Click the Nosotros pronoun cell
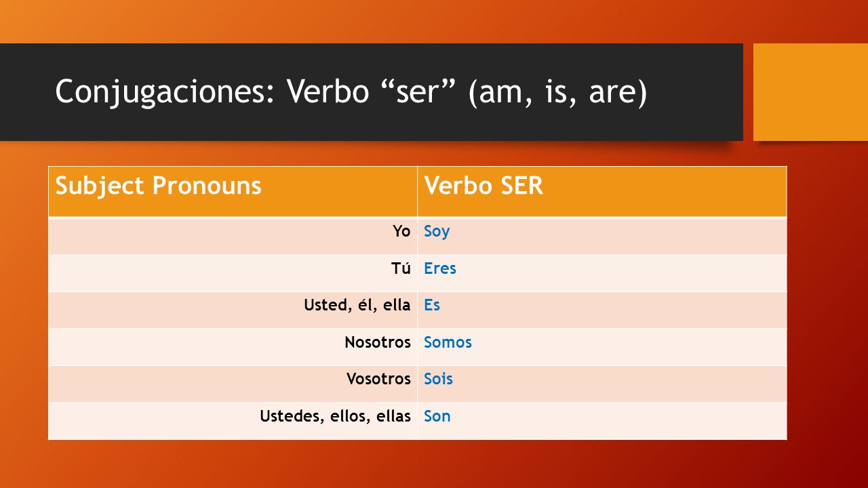Screen dimensions: 868x488 click(233, 347)
